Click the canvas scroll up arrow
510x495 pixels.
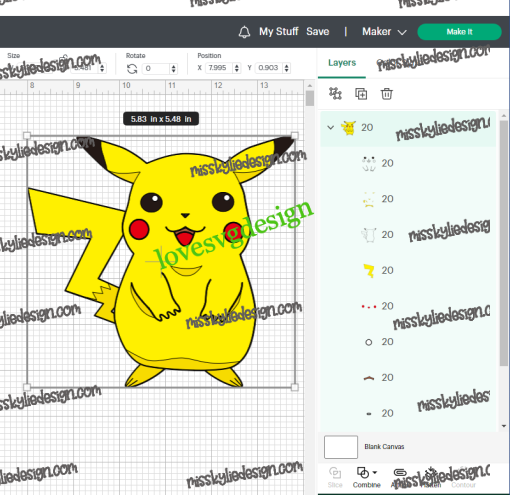310,86
